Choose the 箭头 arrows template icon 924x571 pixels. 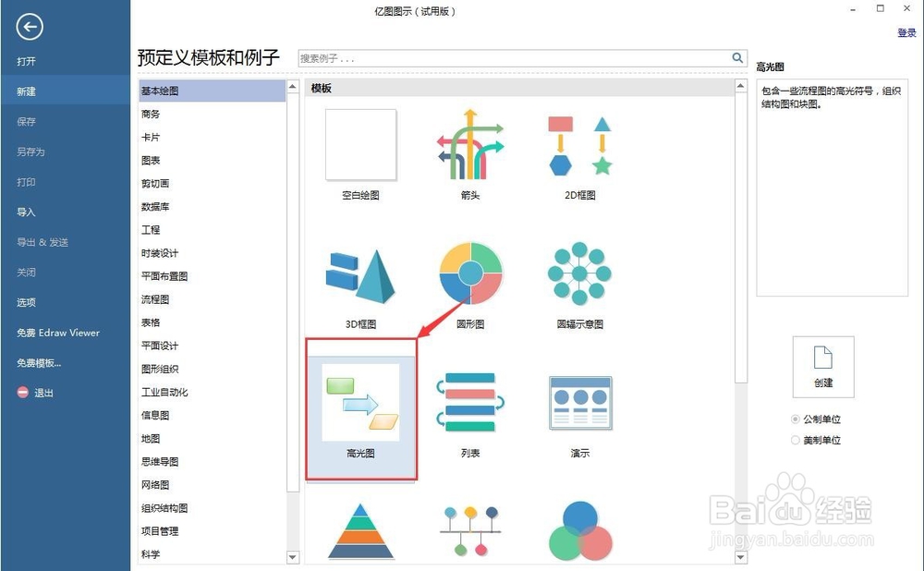pyautogui.click(x=470, y=145)
